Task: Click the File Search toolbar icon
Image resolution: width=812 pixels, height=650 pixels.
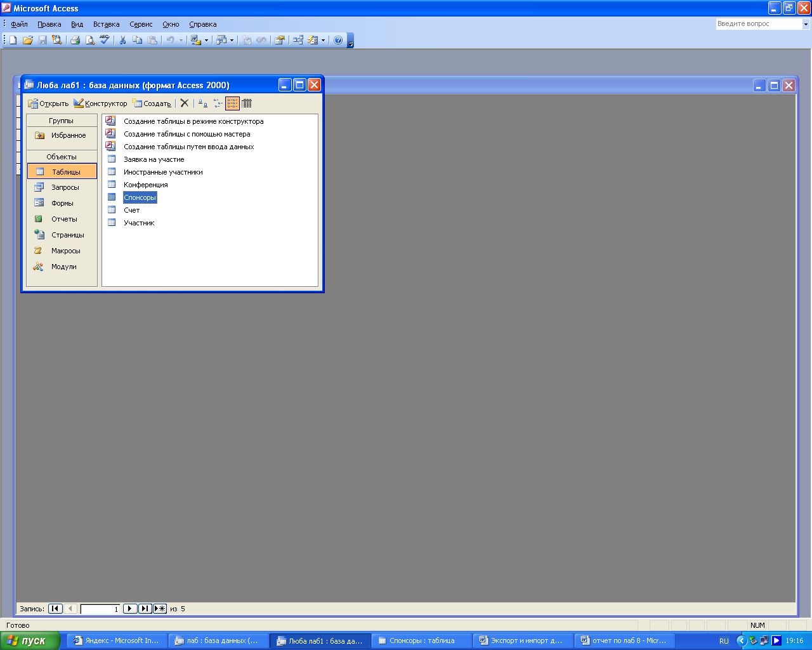Action: coord(57,40)
